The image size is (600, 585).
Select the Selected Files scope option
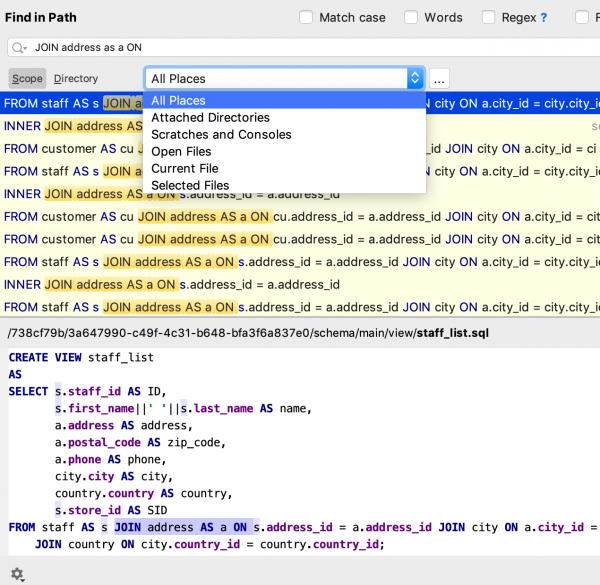(x=190, y=186)
